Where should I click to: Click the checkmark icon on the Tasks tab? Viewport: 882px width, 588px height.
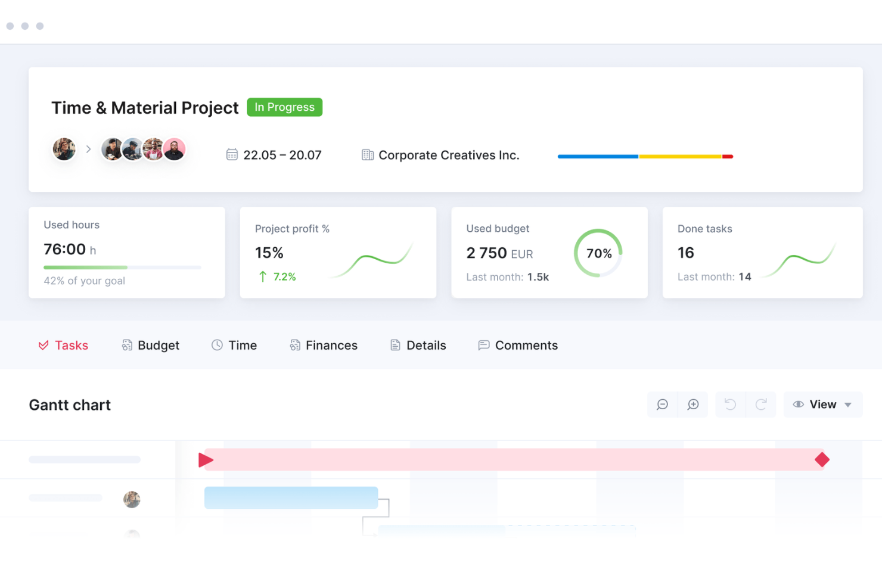pyautogui.click(x=42, y=345)
